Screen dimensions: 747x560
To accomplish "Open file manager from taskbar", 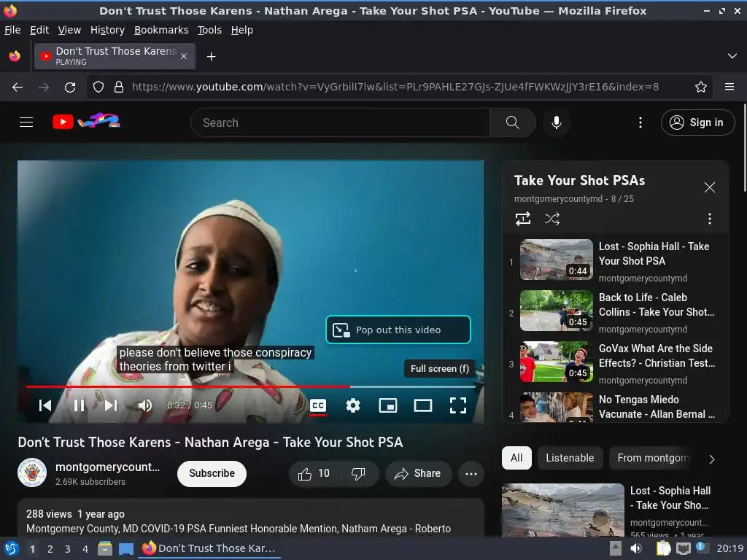I will 105,548.
